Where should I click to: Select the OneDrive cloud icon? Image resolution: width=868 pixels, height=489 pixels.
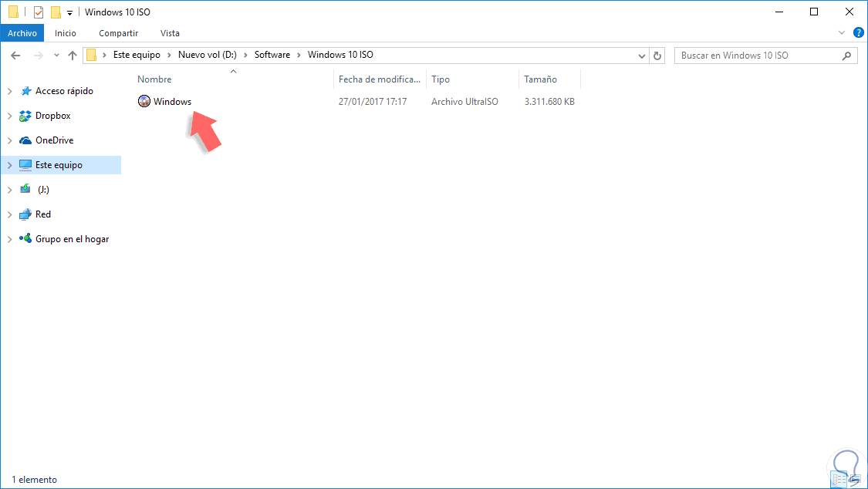(25, 140)
